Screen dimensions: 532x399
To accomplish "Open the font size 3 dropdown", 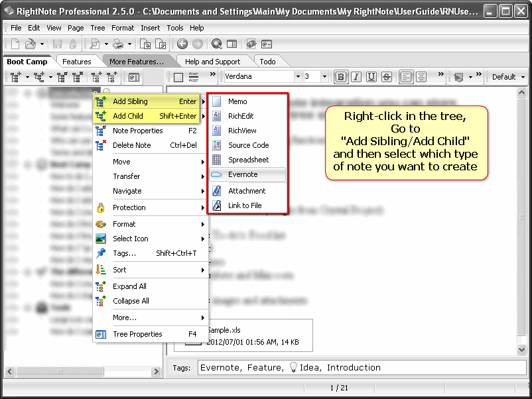I will point(324,77).
